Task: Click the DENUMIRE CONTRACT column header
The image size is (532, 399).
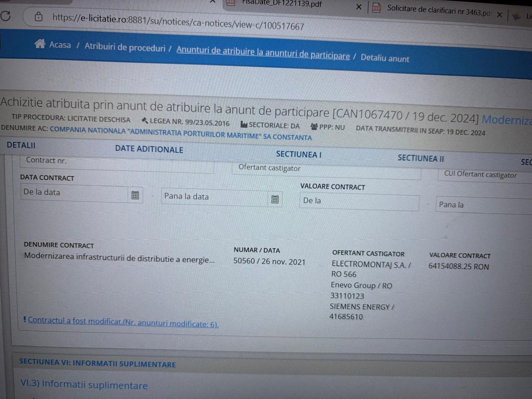Action: point(59,245)
